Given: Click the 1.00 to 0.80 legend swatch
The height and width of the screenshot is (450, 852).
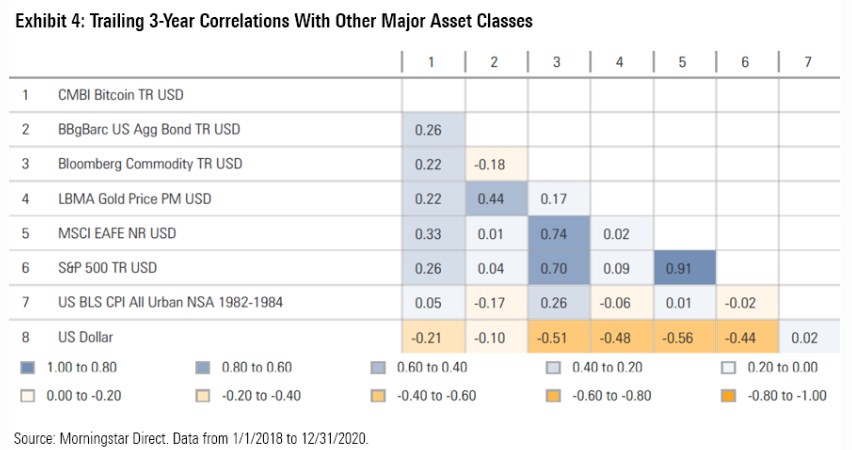Looking at the screenshot, I should pyautogui.click(x=27, y=367).
